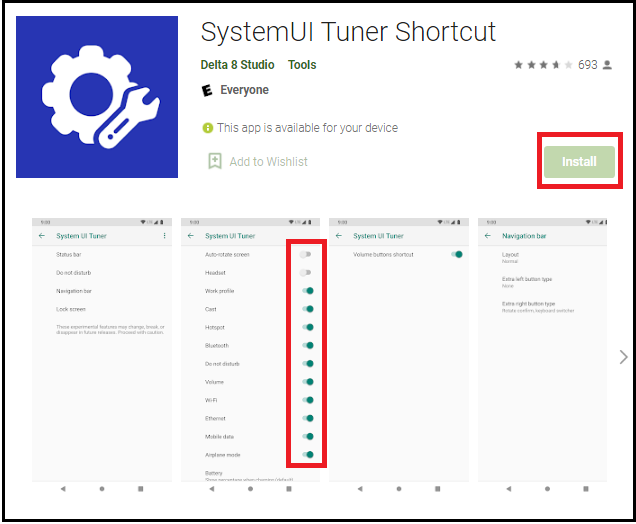636x524 pixels.
Task: Click back arrow in first screenshot
Action: click(x=42, y=236)
